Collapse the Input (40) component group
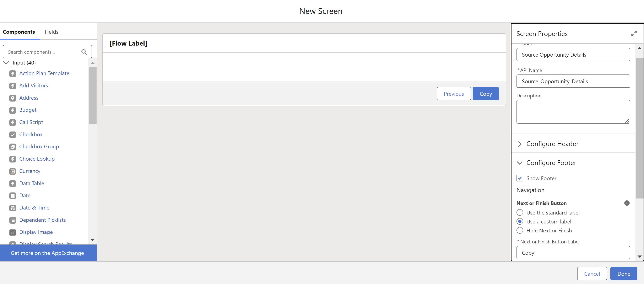 pyautogui.click(x=6, y=63)
